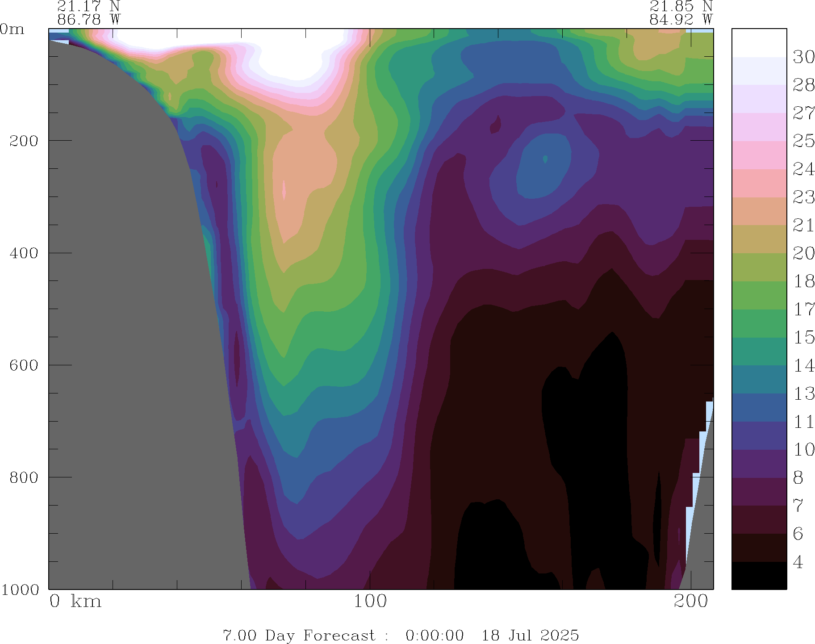The height and width of the screenshot is (644, 815).
Task: Pick the green swatch between 18 and 17
Action: pos(759,295)
